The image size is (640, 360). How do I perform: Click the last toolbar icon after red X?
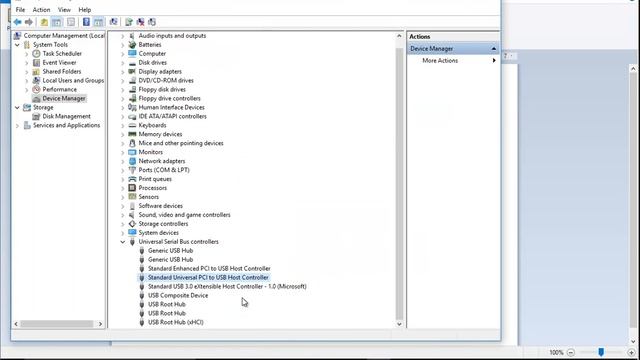152,22
